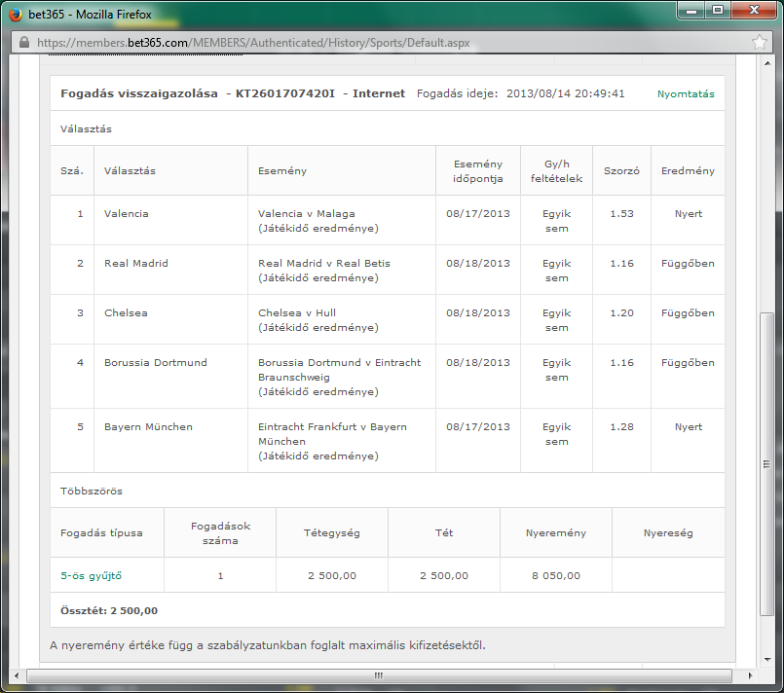Click the horizontal scrollbar thumb
The image size is (784, 693).
point(379,676)
